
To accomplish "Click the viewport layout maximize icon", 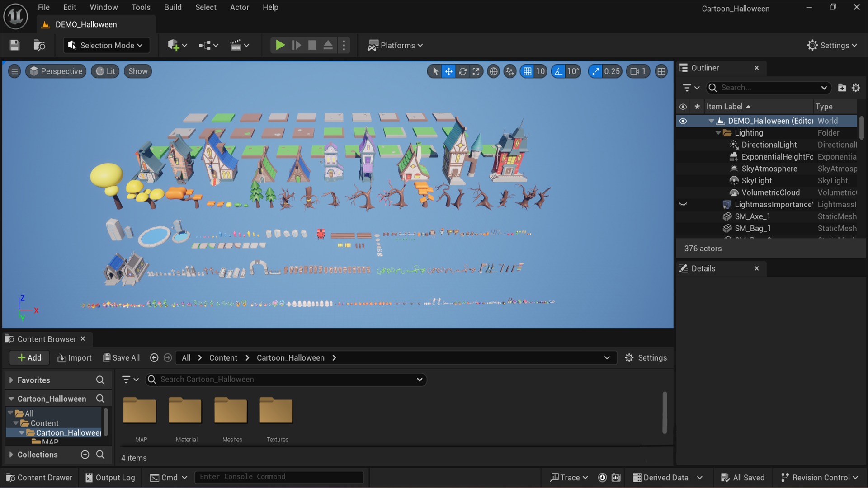I will point(661,71).
